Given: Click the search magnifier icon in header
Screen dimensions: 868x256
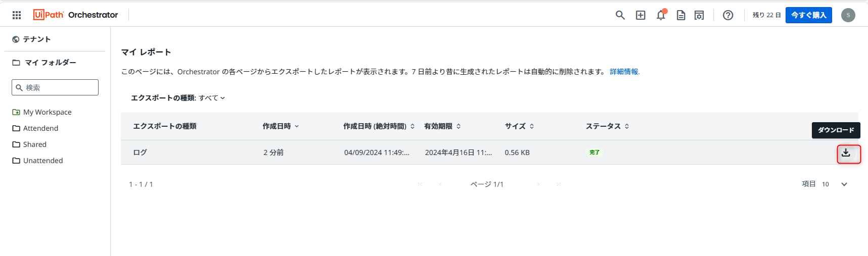Looking at the screenshot, I should 620,15.
